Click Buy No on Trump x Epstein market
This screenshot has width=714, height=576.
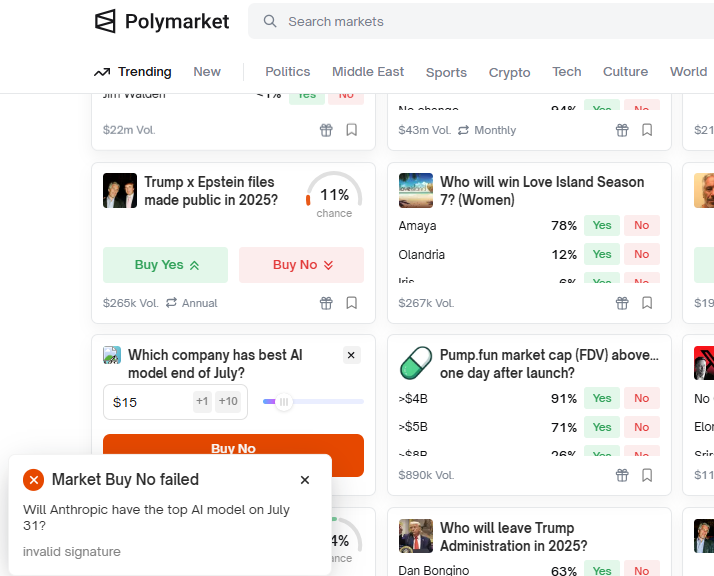[301, 265]
